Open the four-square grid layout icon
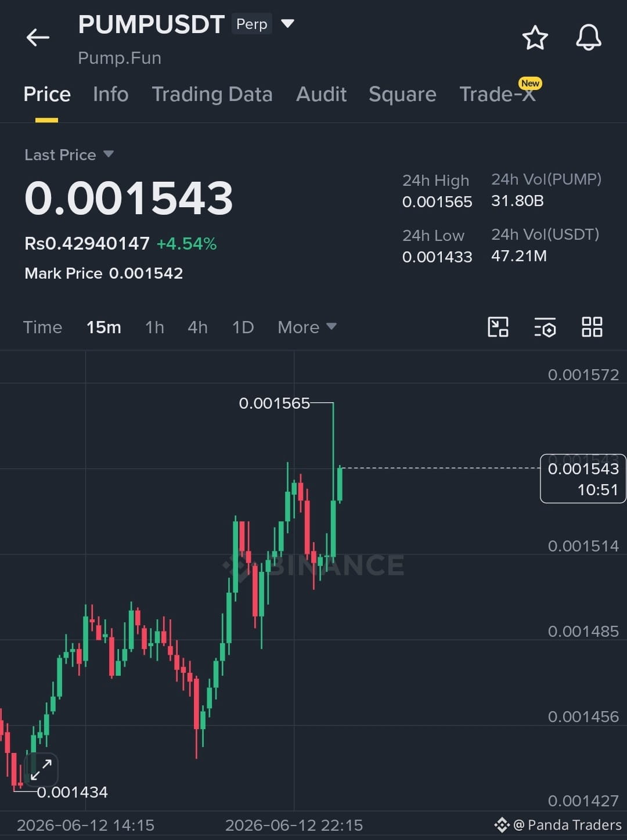 point(592,327)
